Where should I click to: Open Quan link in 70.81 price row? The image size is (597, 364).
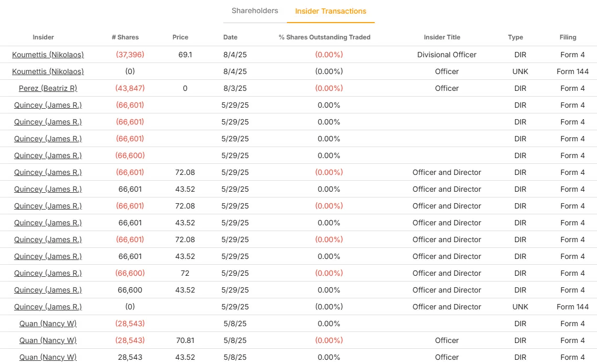(x=48, y=340)
